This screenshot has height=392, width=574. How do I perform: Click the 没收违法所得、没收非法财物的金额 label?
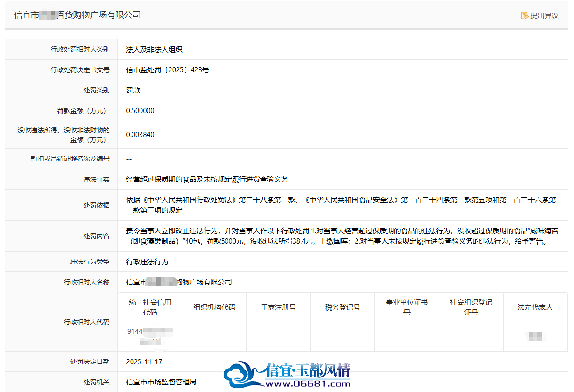[x=64, y=135]
